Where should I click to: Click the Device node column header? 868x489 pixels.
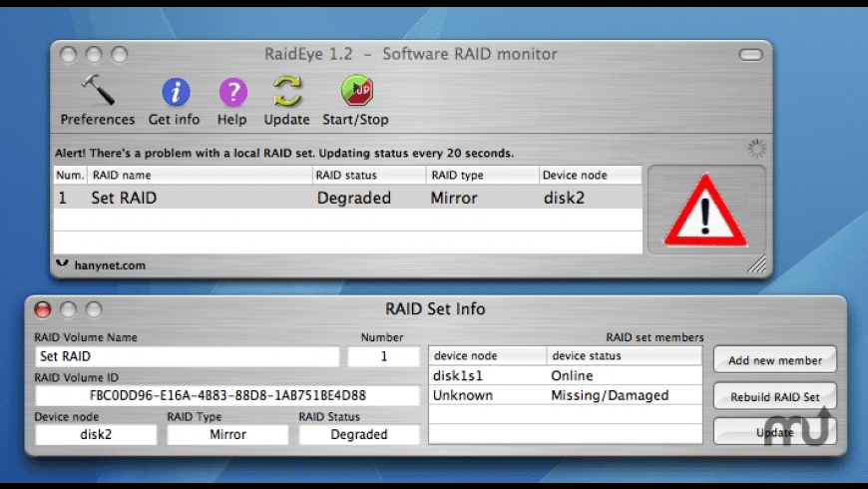tap(589, 176)
